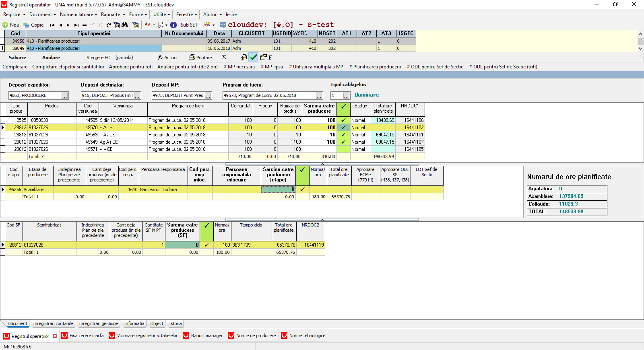Go to the previous record arrow
644x350 pixels.
tap(60, 25)
